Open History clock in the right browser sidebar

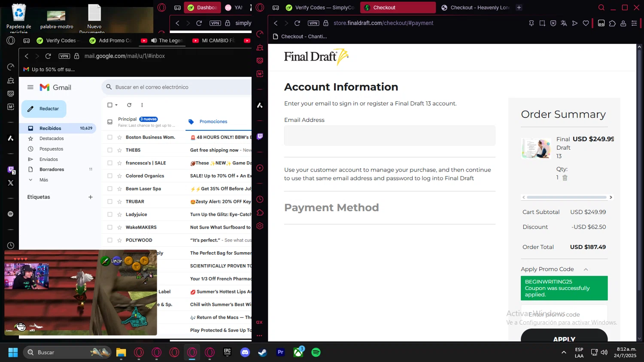pos(260,199)
